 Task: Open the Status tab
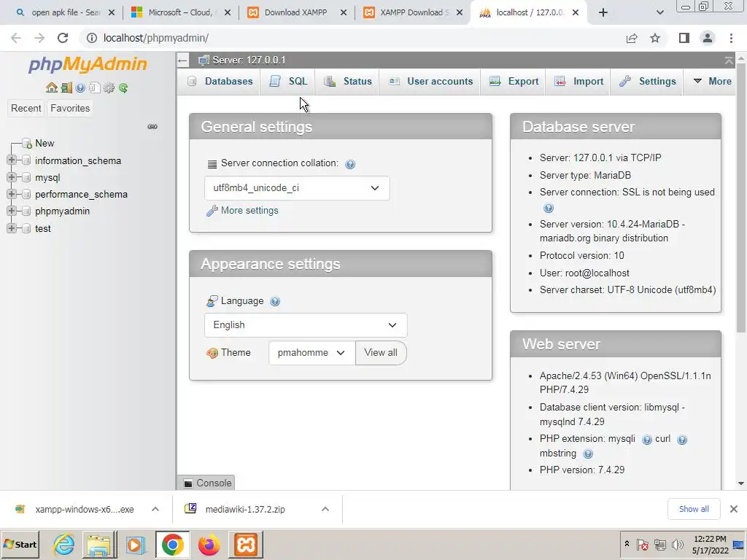(x=347, y=82)
